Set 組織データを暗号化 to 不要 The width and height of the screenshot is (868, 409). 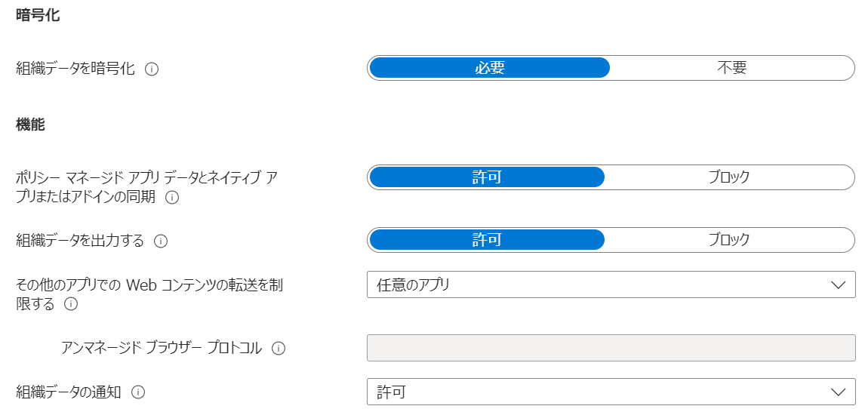732,68
